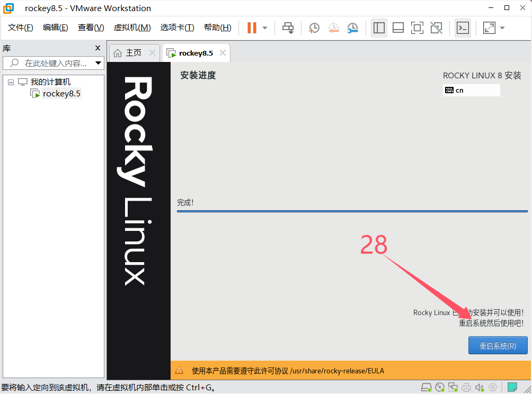Open the power options dropdown arrow
This screenshot has height=394, width=532.
click(x=265, y=28)
